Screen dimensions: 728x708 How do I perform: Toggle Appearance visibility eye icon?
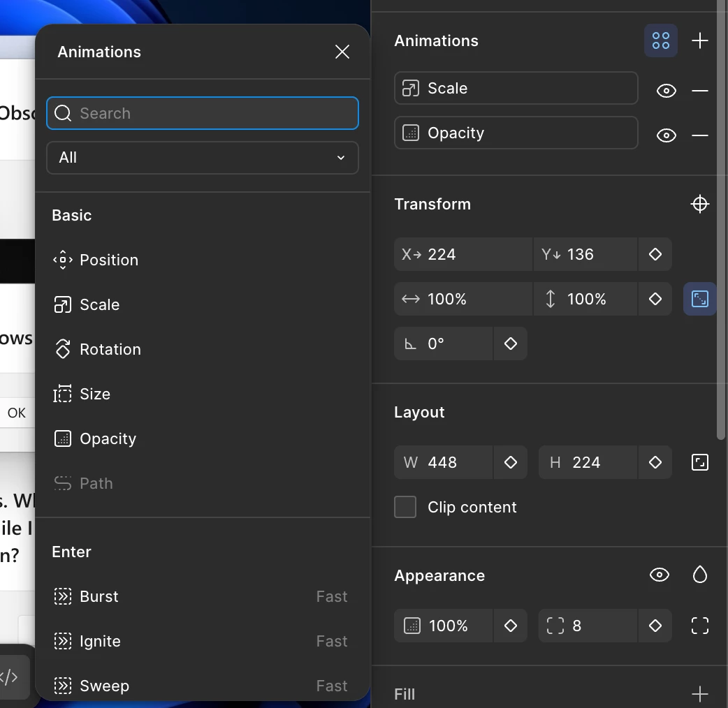(660, 575)
